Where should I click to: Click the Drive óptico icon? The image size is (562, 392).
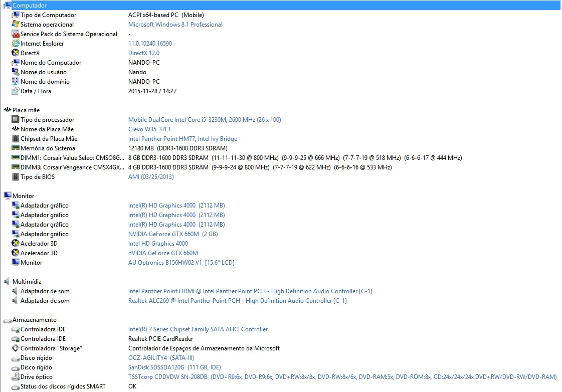(x=16, y=377)
